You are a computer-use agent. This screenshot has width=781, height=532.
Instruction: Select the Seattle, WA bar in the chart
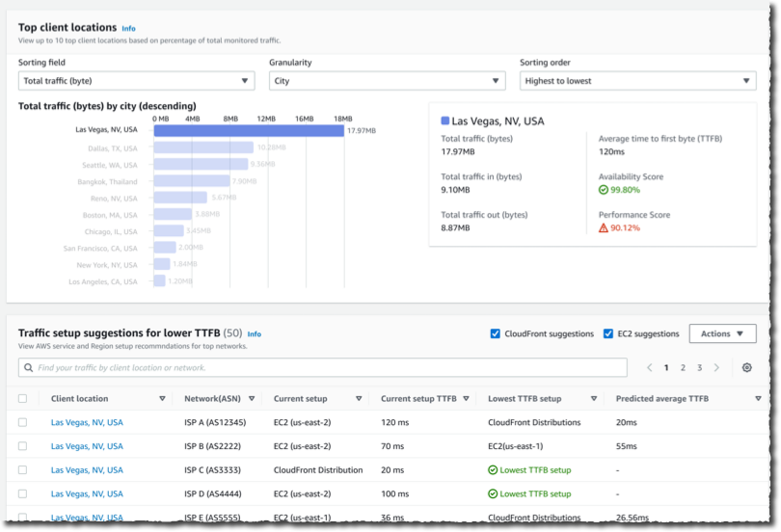tap(201, 164)
